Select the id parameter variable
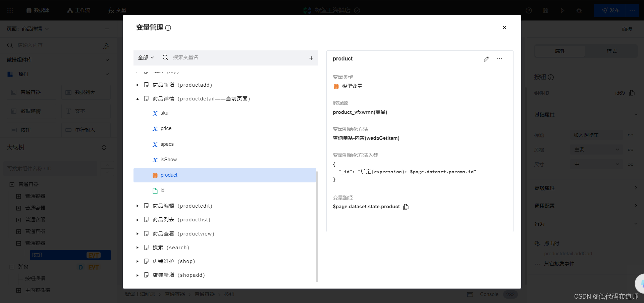644x303 pixels. [224, 190]
